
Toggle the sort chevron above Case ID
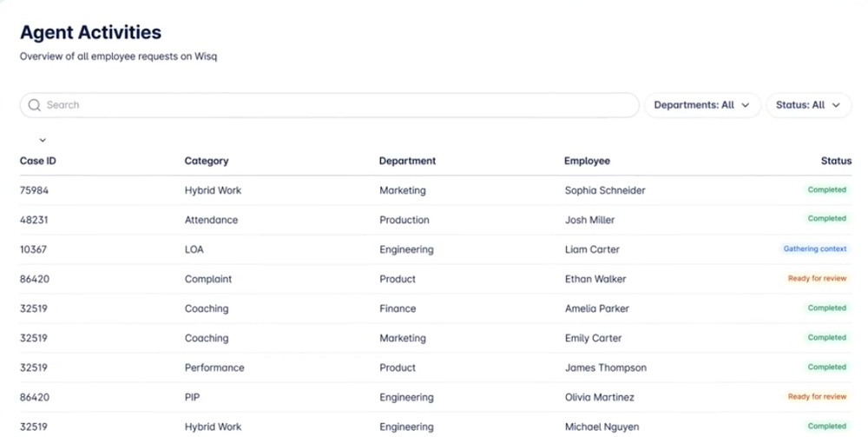43,140
